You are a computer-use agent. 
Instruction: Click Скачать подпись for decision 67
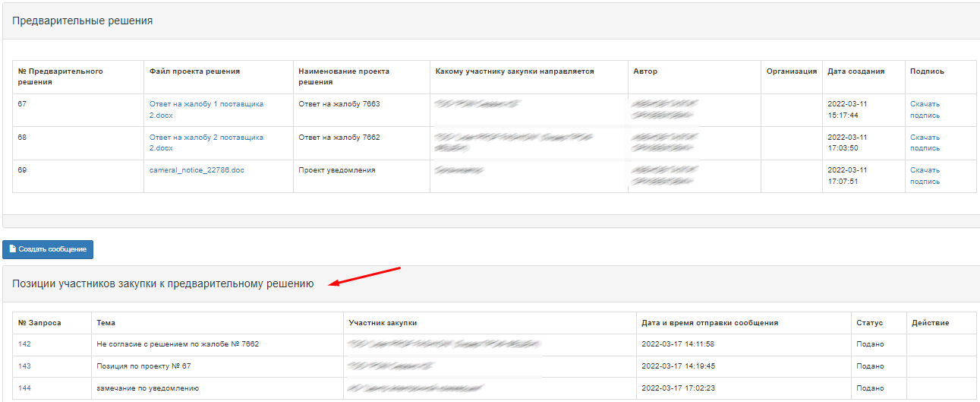point(925,109)
